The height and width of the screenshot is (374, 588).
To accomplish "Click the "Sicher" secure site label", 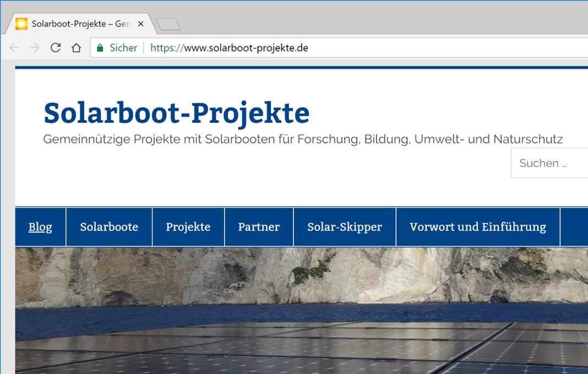I will pyautogui.click(x=123, y=48).
